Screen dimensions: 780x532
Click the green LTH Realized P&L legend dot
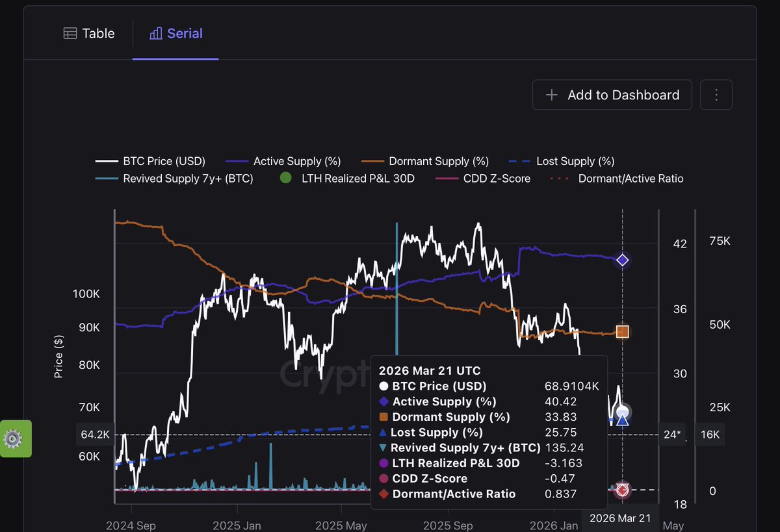(x=285, y=177)
